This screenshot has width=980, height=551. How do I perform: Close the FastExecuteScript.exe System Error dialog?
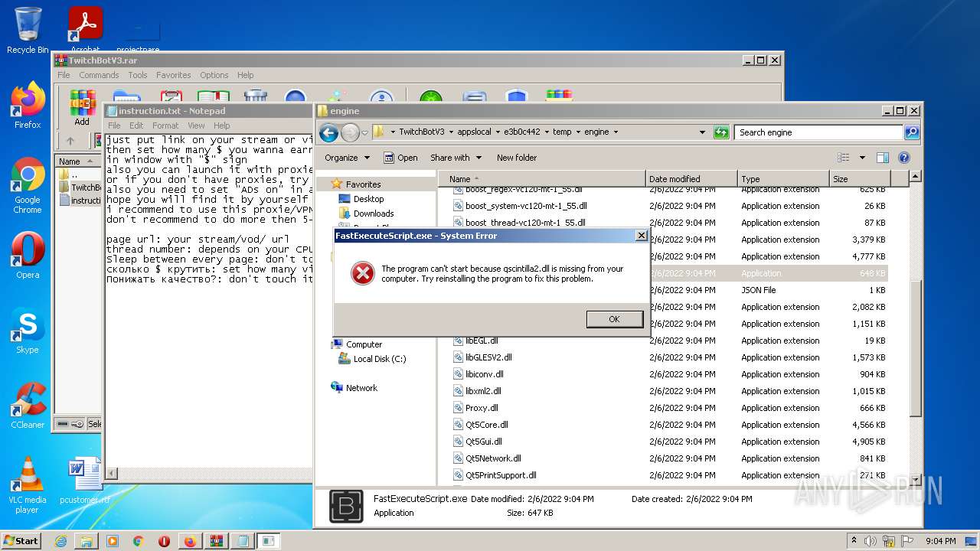pyautogui.click(x=642, y=236)
